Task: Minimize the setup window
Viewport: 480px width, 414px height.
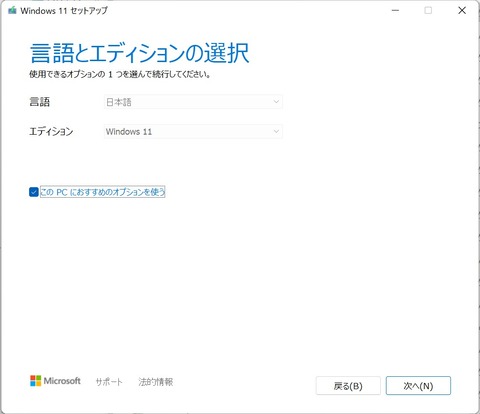Action: [395, 10]
